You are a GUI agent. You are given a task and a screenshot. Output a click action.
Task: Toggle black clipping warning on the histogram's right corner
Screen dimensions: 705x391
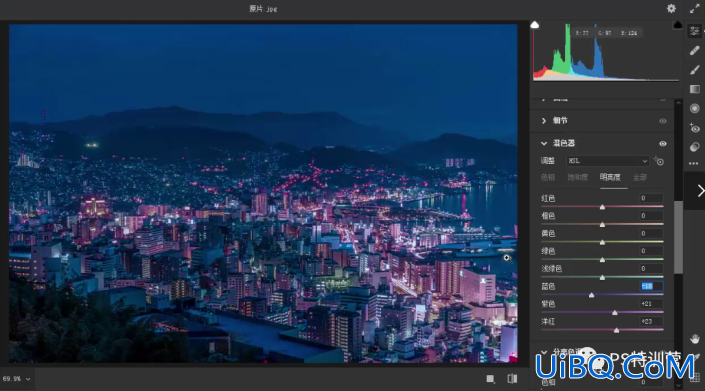[x=678, y=25]
